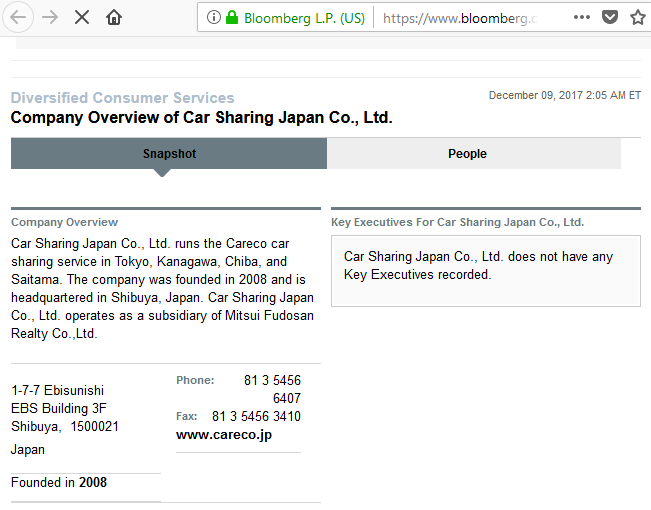Bookmark this page with the star icon

point(638,17)
